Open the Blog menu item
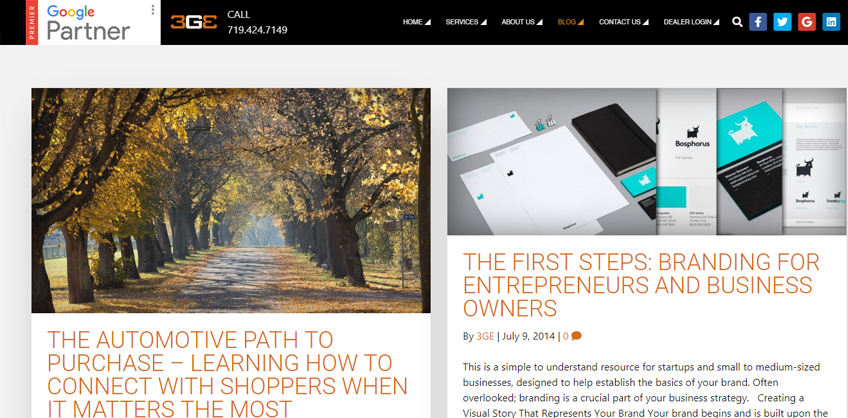Screen dimensions: 848x418 pyautogui.click(x=571, y=22)
